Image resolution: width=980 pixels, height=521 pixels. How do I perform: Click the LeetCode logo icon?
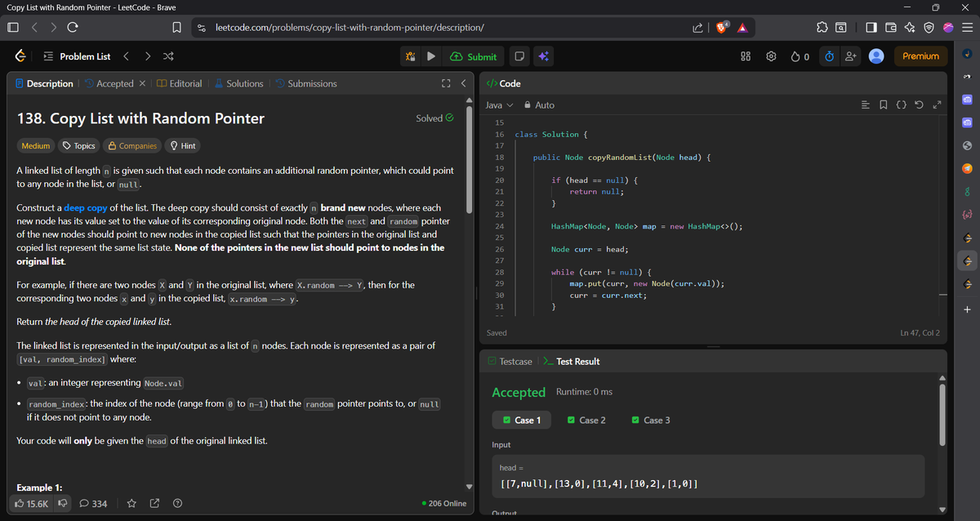click(19, 56)
